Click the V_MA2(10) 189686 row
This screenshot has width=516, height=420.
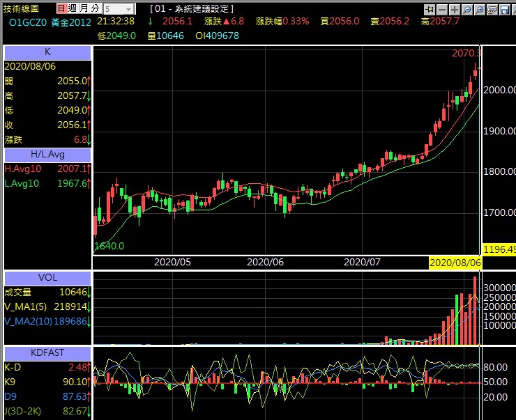pos(47,321)
